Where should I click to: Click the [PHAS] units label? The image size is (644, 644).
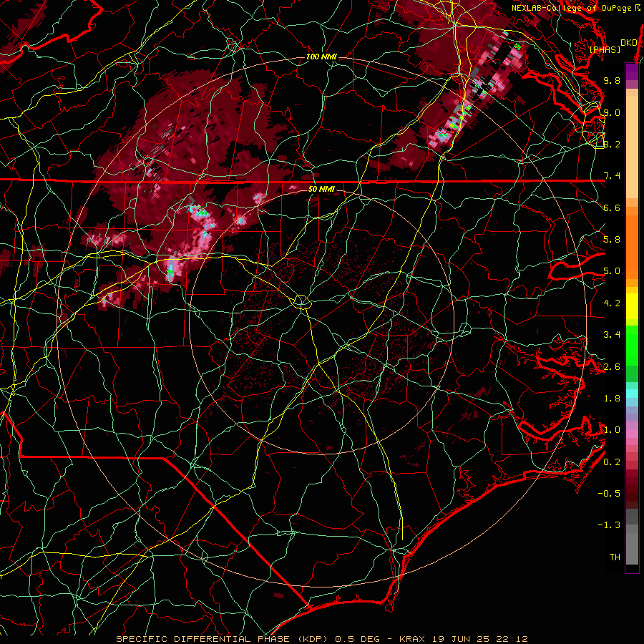coord(605,49)
